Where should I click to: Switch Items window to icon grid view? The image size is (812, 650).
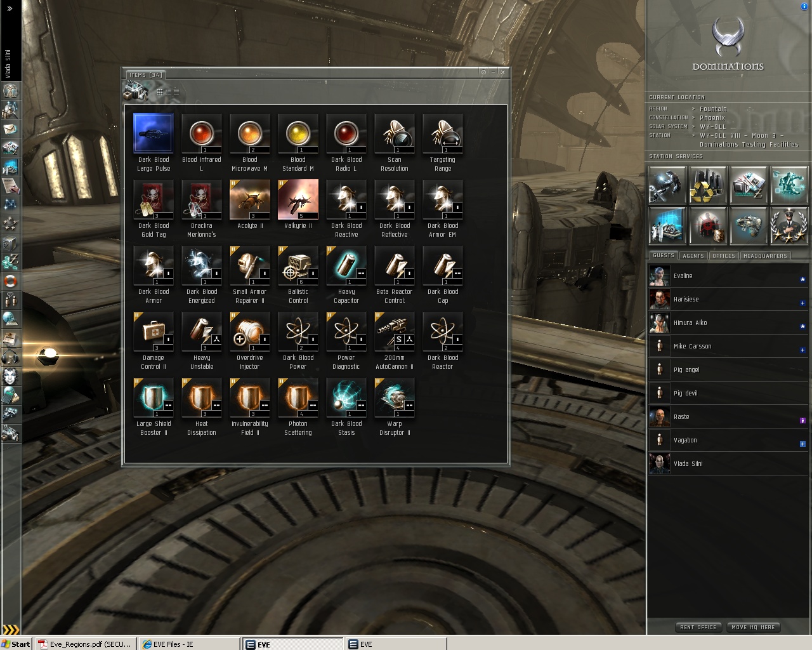click(x=160, y=92)
